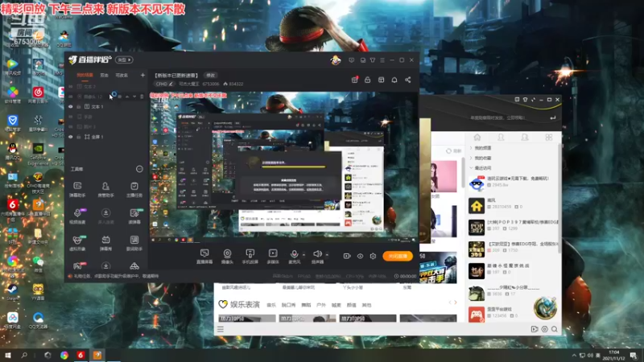Select 音乐 under 娱乐表演
The height and width of the screenshot is (362, 644).
pos(271,306)
